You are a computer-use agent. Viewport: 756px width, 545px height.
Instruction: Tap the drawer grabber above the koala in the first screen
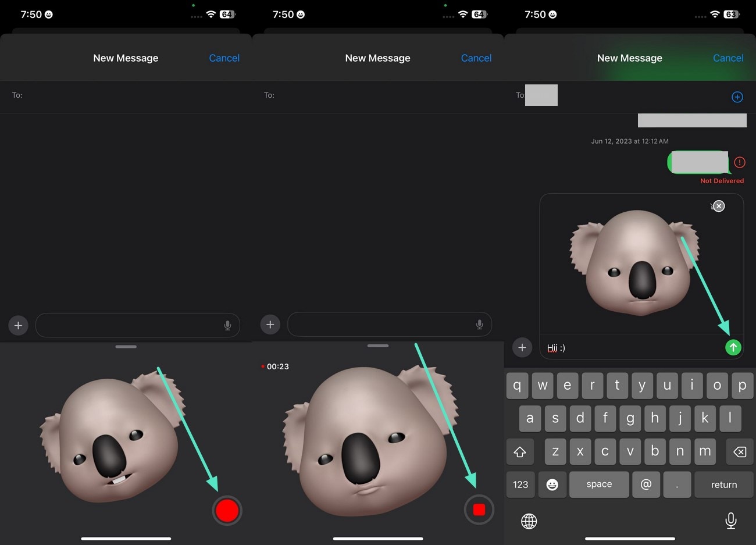126,347
